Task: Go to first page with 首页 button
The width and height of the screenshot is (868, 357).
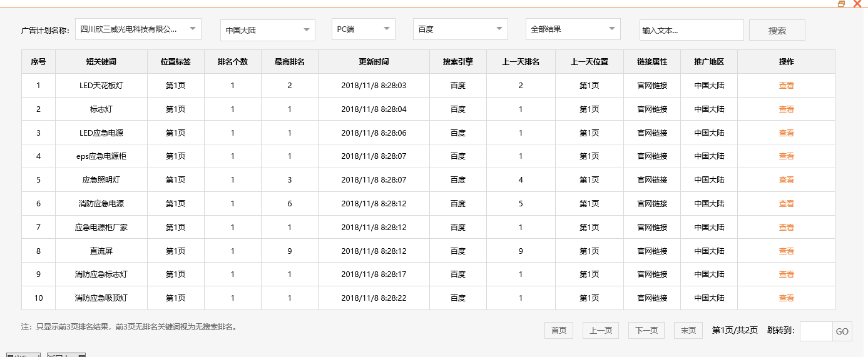Action: pyautogui.click(x=559, y=331)
